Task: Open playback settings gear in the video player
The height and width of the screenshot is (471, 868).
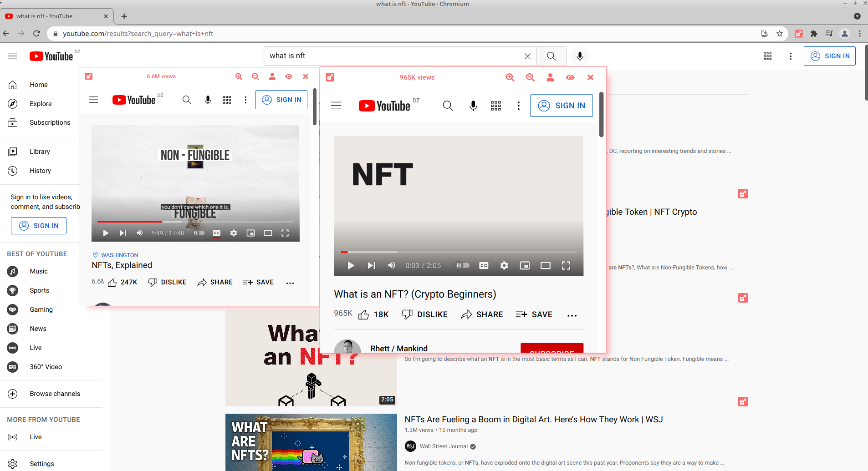Action: [504, 265]
